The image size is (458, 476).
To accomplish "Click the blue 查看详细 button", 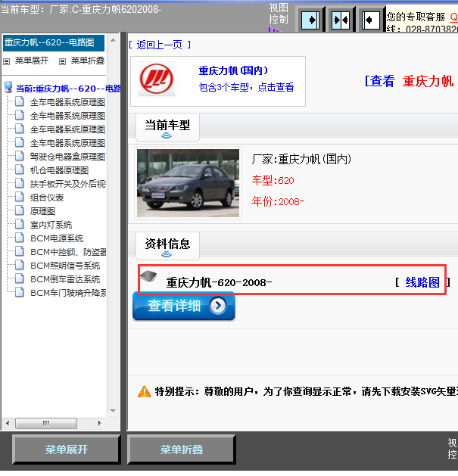I will pyautogui.click(x=184, y=306).
